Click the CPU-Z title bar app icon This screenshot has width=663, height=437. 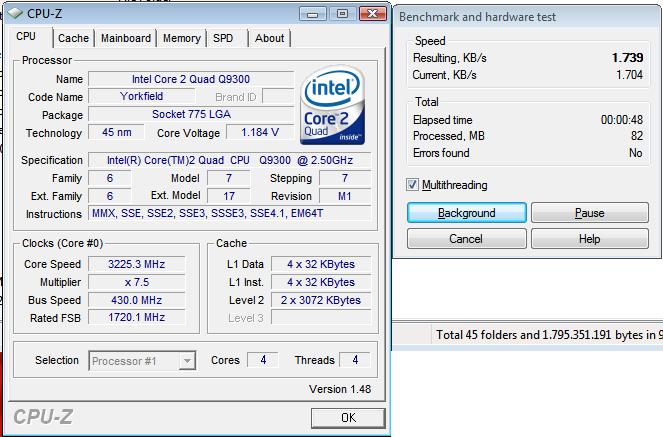point(15,14)
